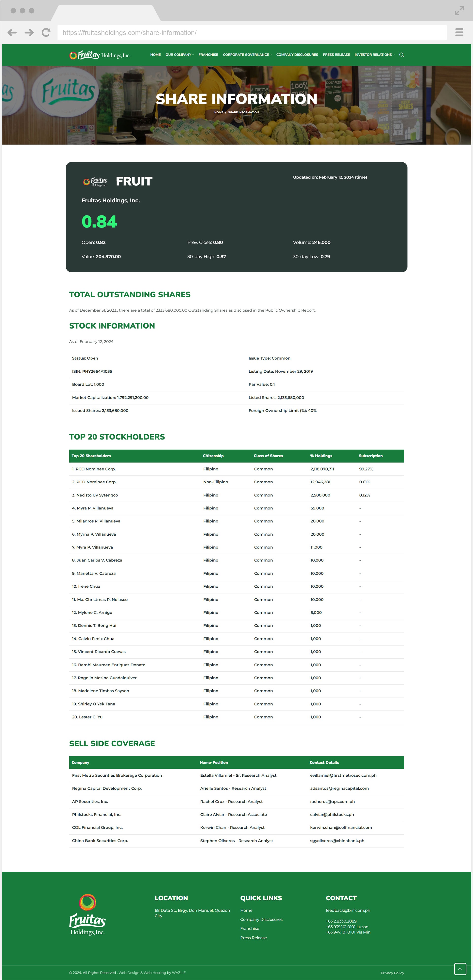Click the browser address bar

[x=252, y=33]
